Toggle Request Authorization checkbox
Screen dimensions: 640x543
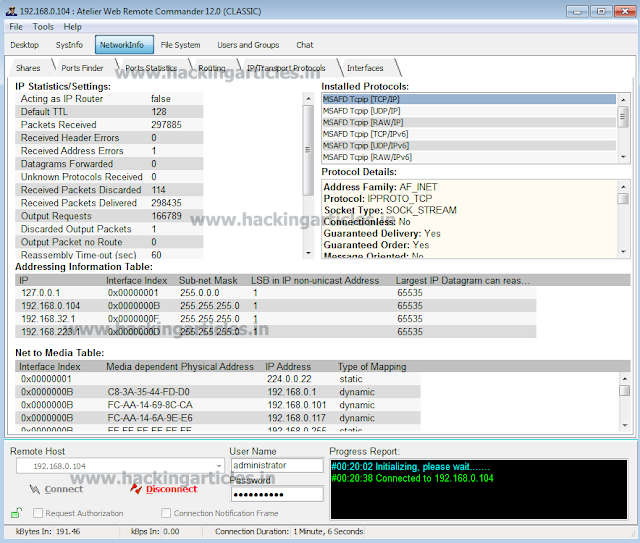tap(38, 513)
